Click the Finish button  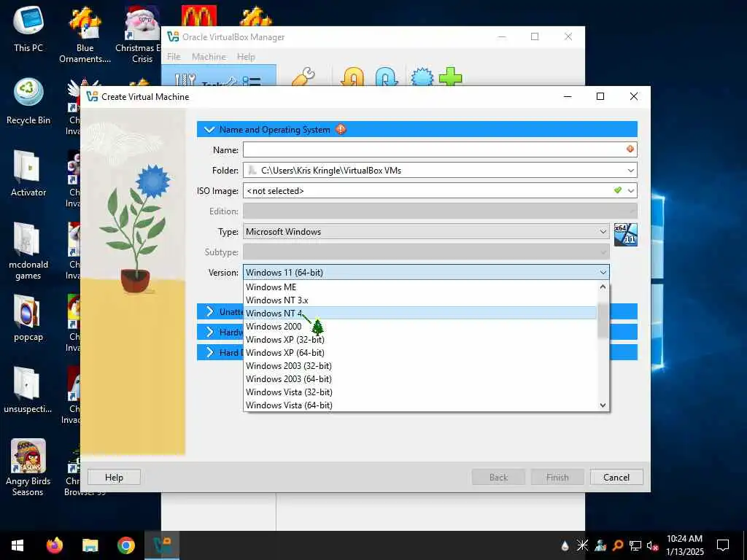pos(557,477)
